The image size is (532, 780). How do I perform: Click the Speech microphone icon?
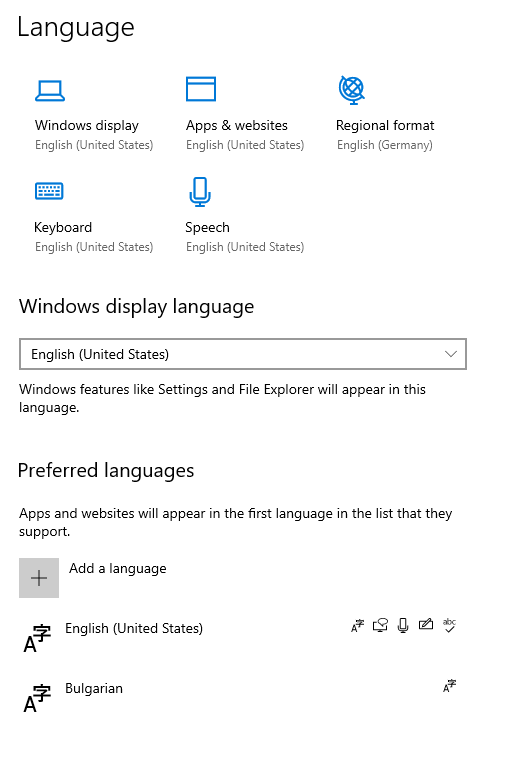(200, 192)
